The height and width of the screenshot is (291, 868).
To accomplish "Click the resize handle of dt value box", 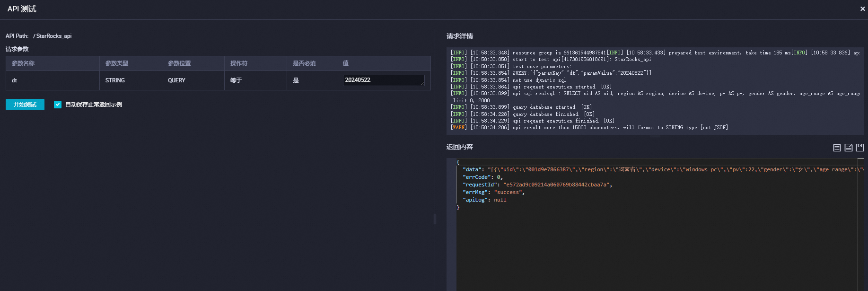I will click(x=422, y=84).
